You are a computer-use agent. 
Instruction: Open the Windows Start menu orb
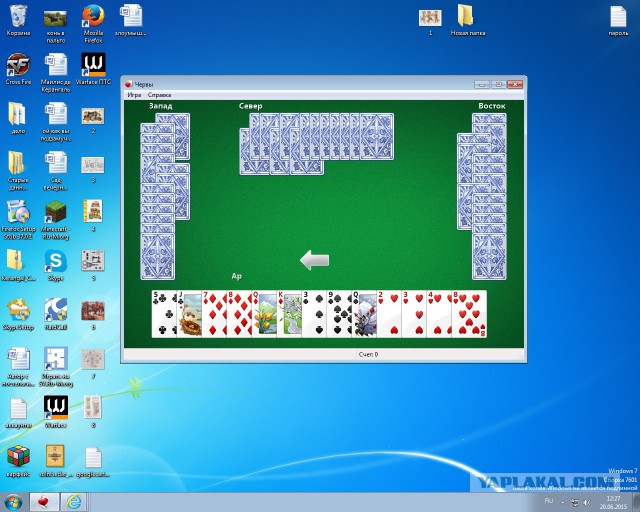pyautogui.click(x=13, y=502)
